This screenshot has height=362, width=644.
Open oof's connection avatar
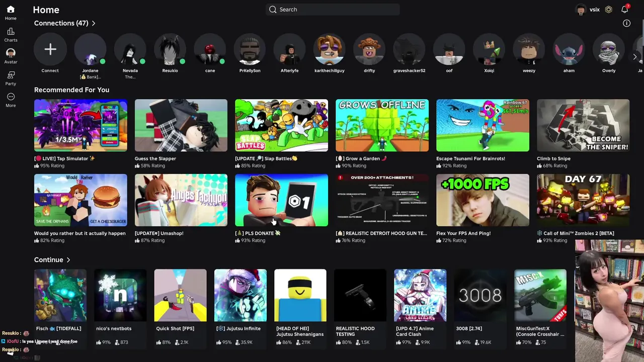click(449, 49)
